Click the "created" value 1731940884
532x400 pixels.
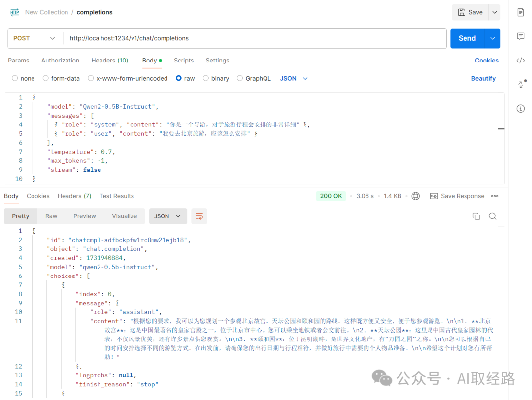(104, 258)
